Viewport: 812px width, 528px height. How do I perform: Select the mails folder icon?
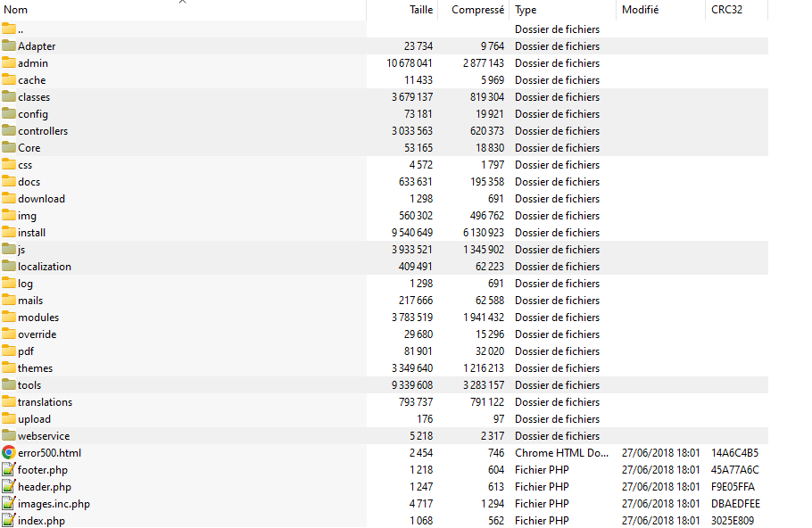9,300
